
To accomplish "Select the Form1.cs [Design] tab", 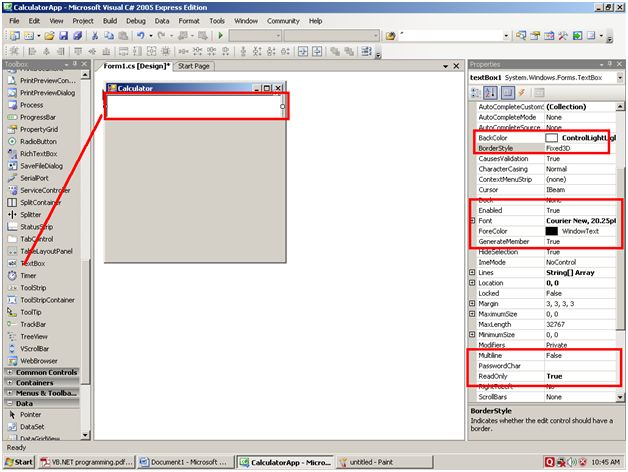I will click(x=136, y=66).
